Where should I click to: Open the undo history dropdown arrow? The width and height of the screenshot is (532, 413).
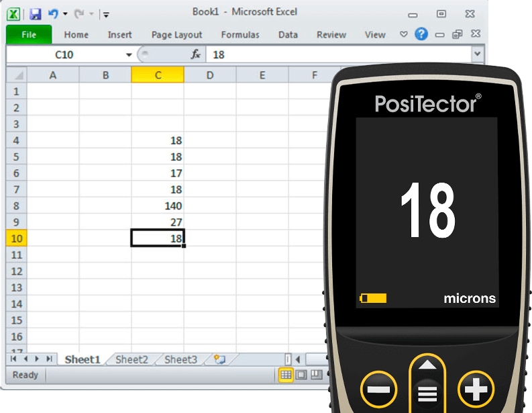(65, 14)
